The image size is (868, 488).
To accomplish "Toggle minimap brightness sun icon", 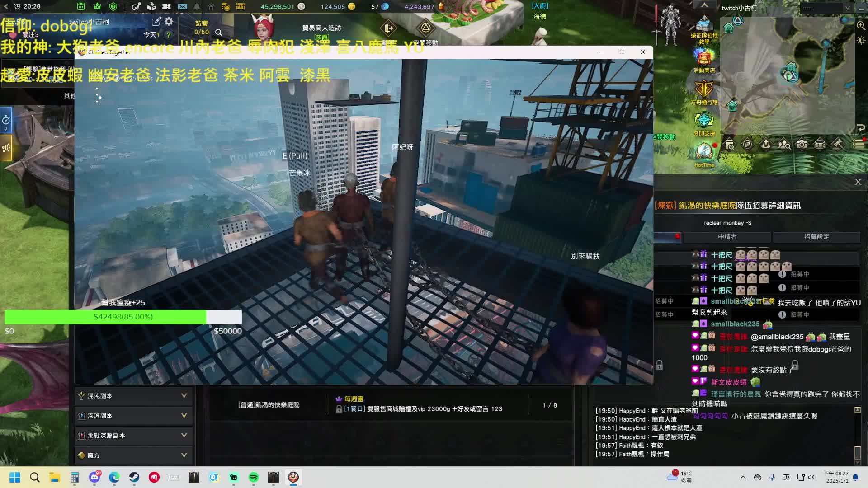I will (x=861, y=40).
